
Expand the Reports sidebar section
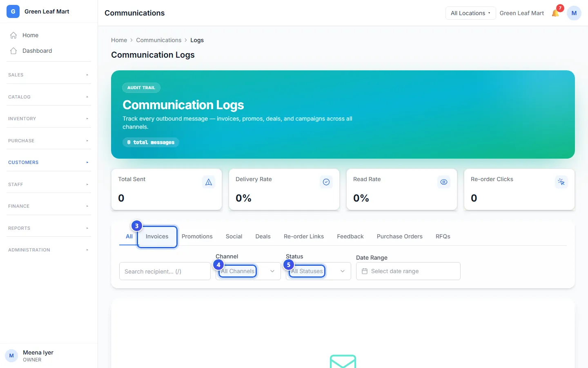click(49, 228)
